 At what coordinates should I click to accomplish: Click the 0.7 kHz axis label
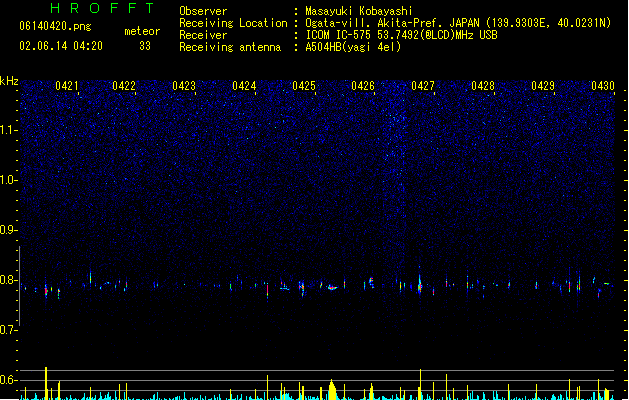coord(9,330)
